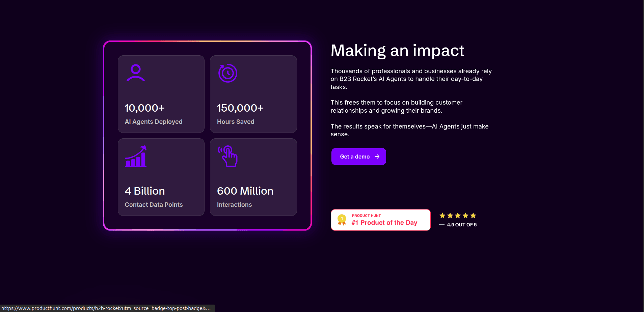Click the arrow icon in Get a demo
Image resolution: width=644 pixels, height=312 pixels.
[377, 157]
